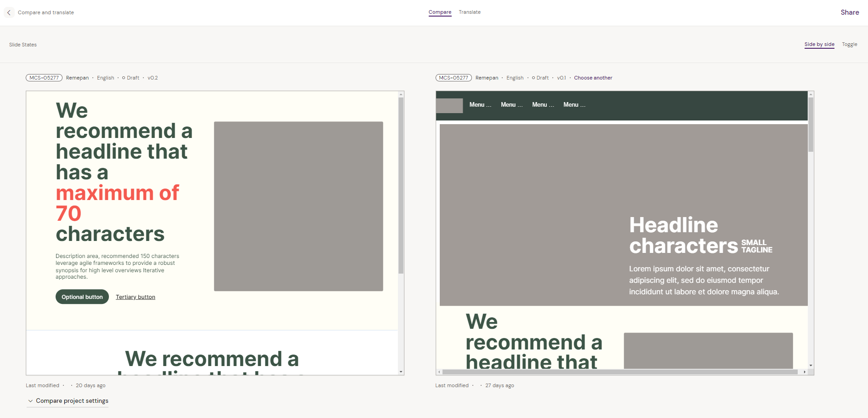Image resolution: width=868 pixels, height=418 pixels.
Task: Enable Side by side view
Action: (819, 44)
